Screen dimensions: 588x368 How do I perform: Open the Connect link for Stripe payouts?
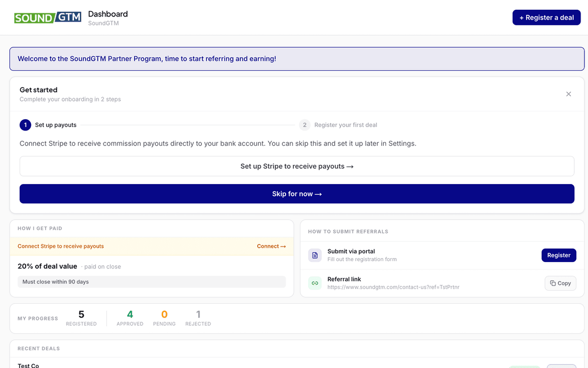coord(271,246)
